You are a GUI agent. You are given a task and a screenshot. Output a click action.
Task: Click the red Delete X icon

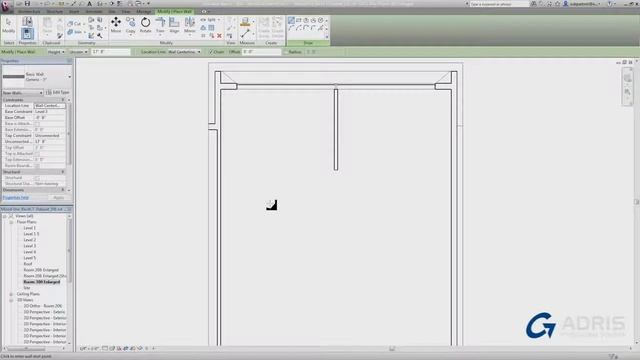[219, 36]
